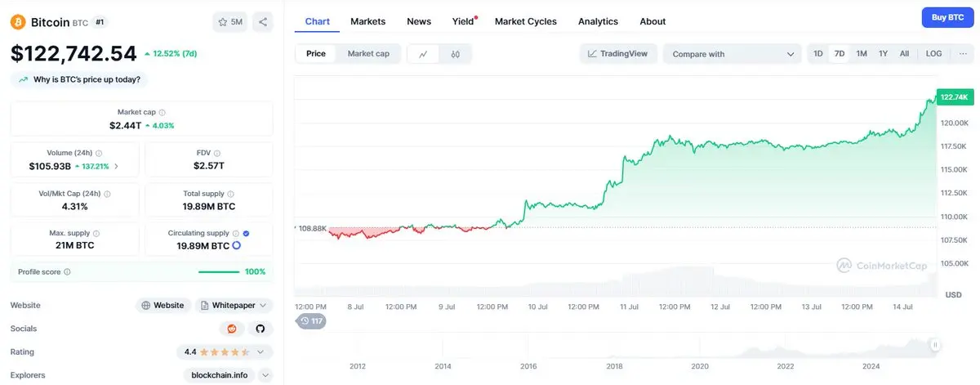The width and height of the screenshot is (980, 385).
Task: Click the 108.88K baseline price label
Action: point(313,228)
